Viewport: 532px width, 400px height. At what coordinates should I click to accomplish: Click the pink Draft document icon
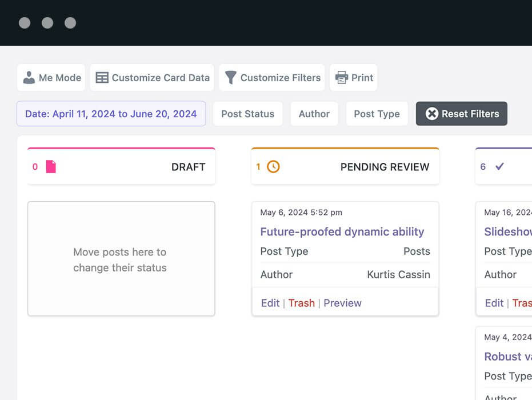pos(51,167)
